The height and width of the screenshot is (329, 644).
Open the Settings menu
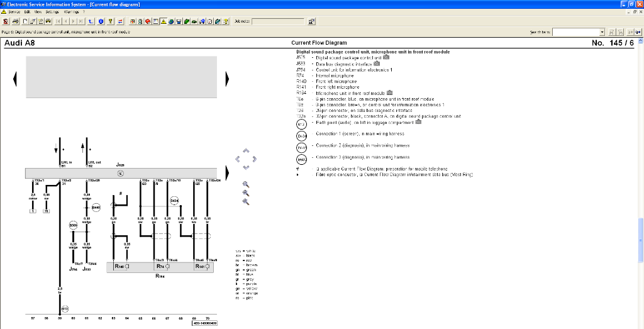52,11
